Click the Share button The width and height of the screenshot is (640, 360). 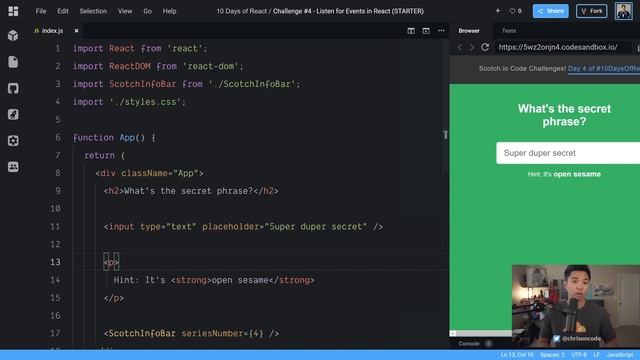coord(550,11)
